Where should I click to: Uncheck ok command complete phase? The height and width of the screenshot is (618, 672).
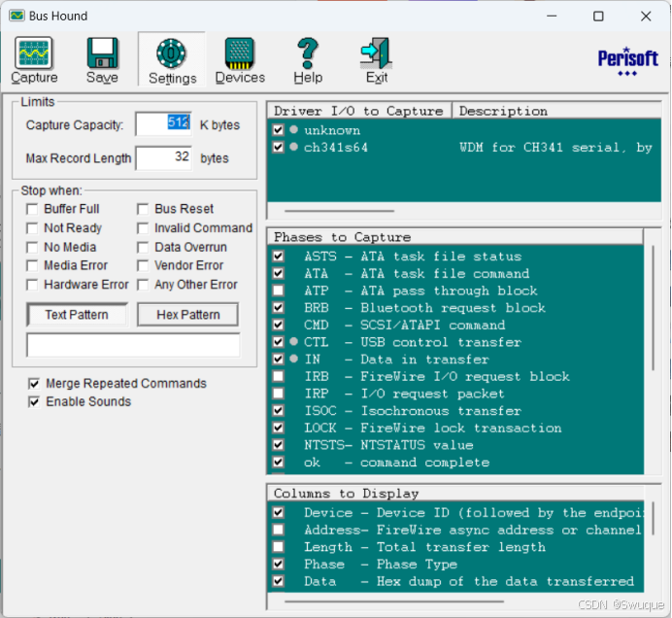pyautogui.click(x=278, y=462)
